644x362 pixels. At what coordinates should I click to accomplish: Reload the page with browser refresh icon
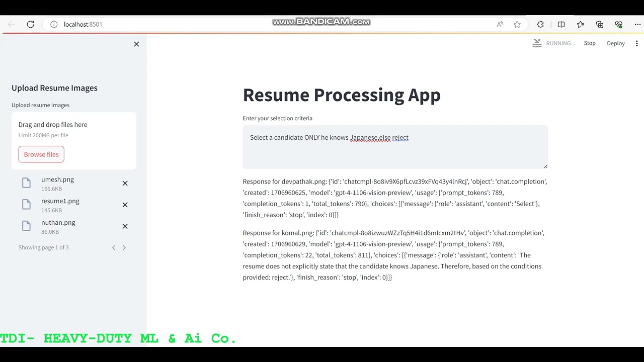tap(31, 24)
